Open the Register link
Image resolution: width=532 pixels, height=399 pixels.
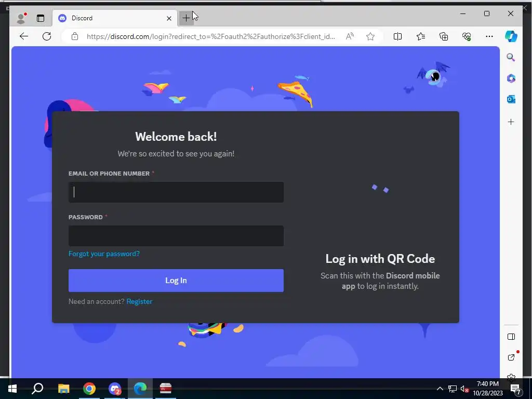(x=139, y=301)
